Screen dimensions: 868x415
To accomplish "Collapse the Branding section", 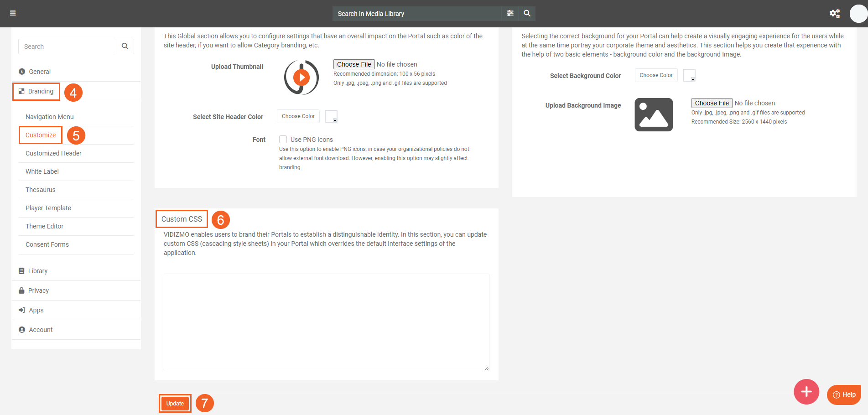I will click(41, 91).
